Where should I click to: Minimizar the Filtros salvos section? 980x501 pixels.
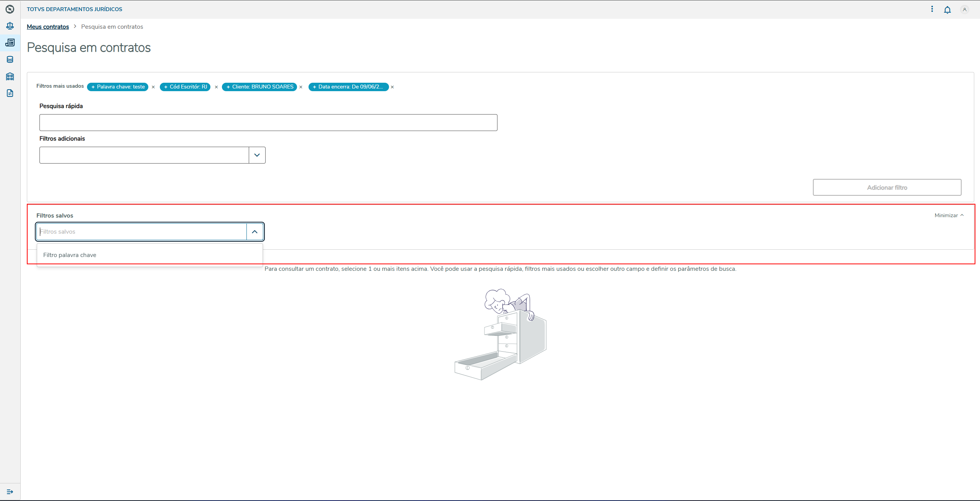coord(949,215)
